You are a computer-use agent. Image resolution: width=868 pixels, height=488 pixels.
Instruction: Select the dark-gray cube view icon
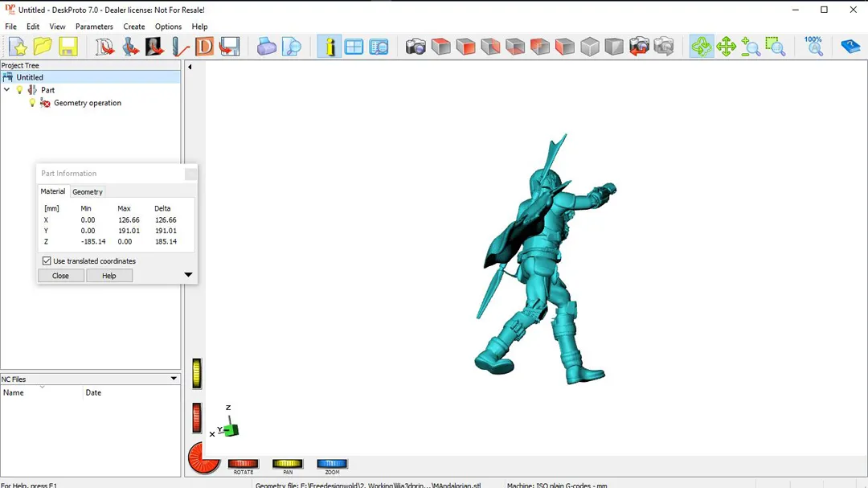pyautogui.click(x=614, y=47)
